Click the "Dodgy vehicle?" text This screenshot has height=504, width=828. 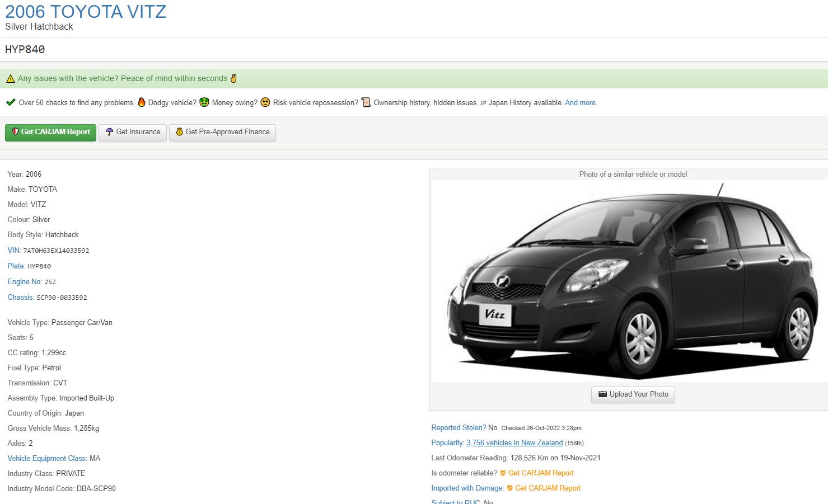(x=172, y=103)
